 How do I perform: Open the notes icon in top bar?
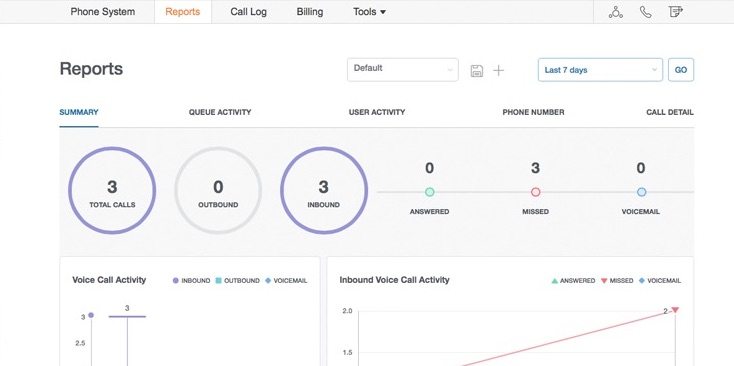[x=675, y=12]
